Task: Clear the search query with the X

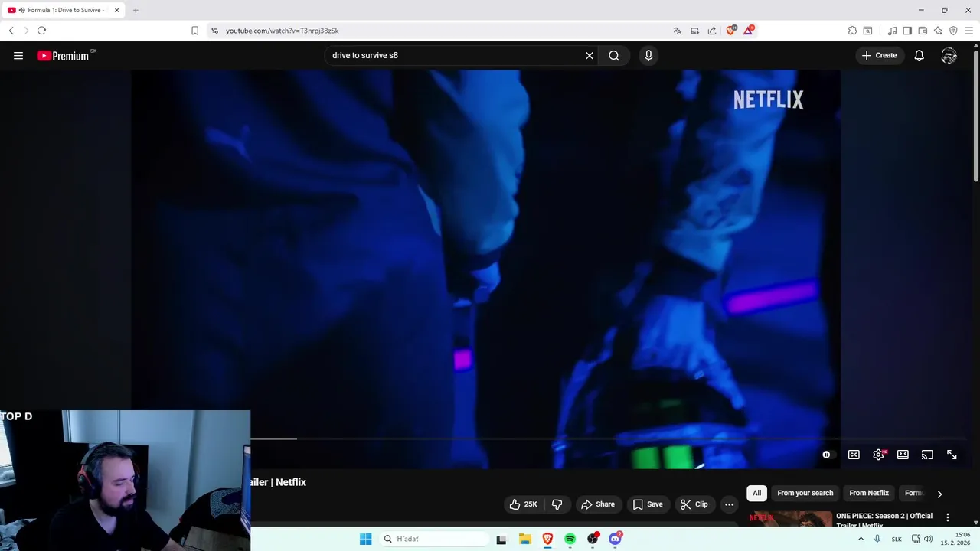Action: coord(590,55)
